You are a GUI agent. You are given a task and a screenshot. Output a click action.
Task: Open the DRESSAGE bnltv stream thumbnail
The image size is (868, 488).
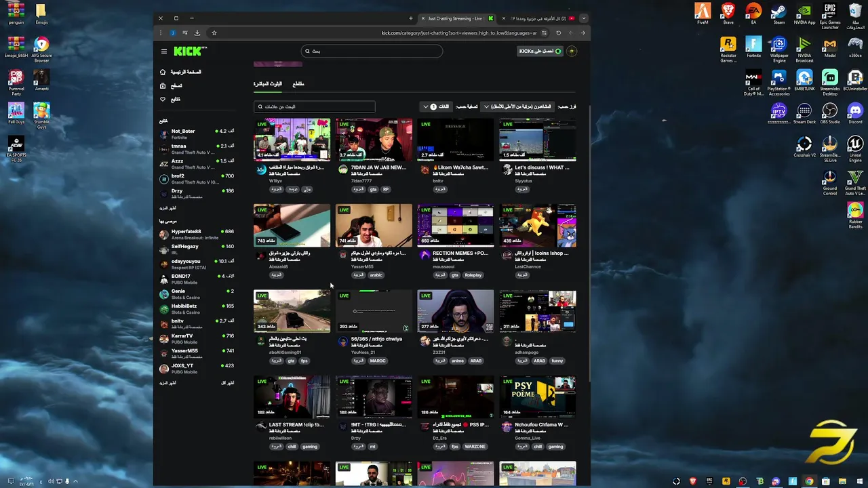[456, 140]
